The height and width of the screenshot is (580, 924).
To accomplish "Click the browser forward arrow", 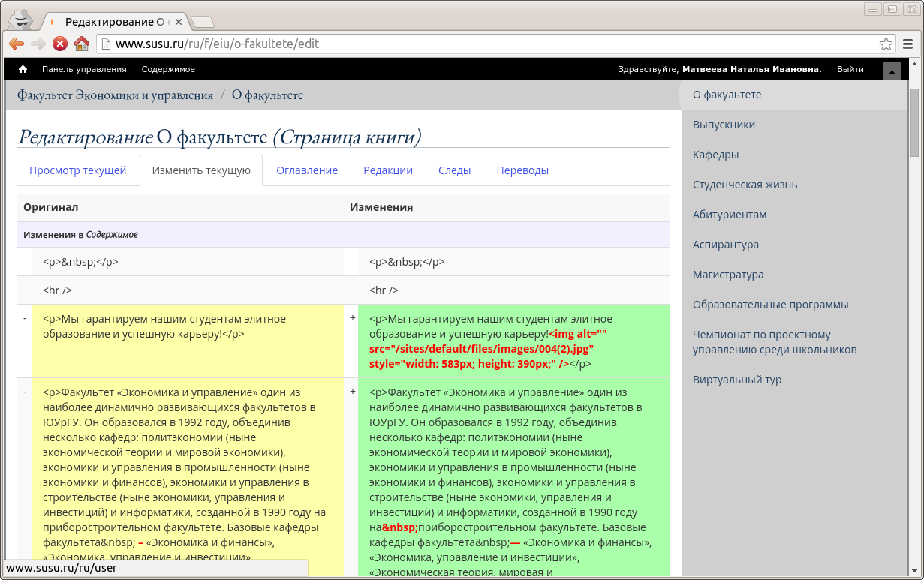I will click(38, 44).
